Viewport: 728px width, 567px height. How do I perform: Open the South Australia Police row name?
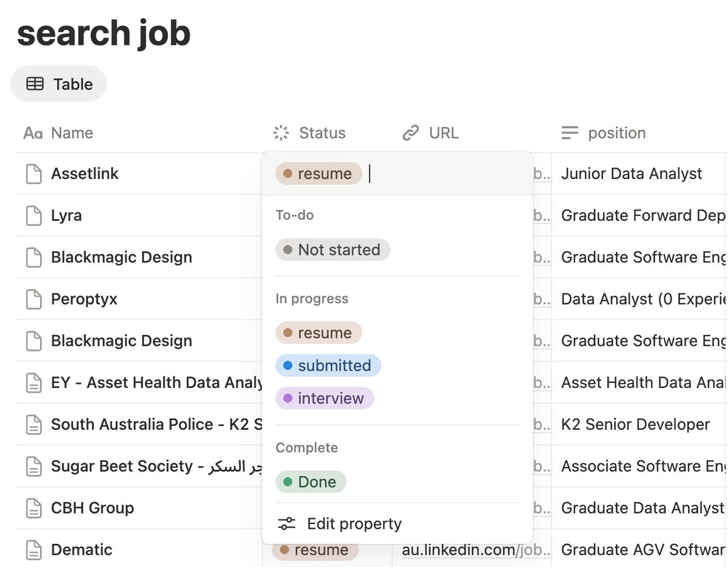[157, 424]
